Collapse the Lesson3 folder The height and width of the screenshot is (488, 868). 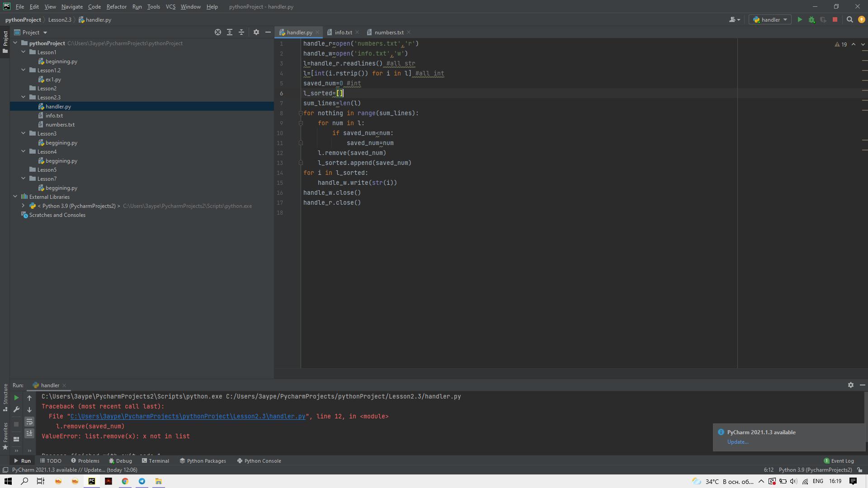click(24, 134)
